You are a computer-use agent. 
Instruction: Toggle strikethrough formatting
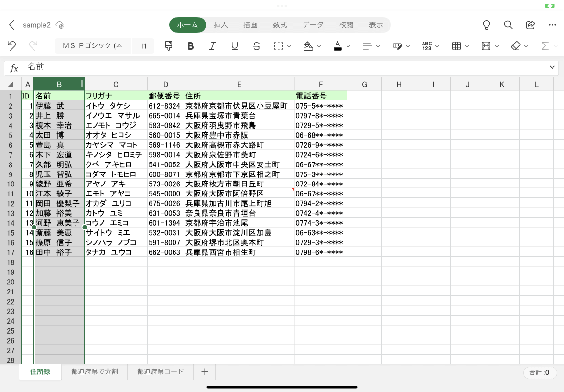(257, 46)
